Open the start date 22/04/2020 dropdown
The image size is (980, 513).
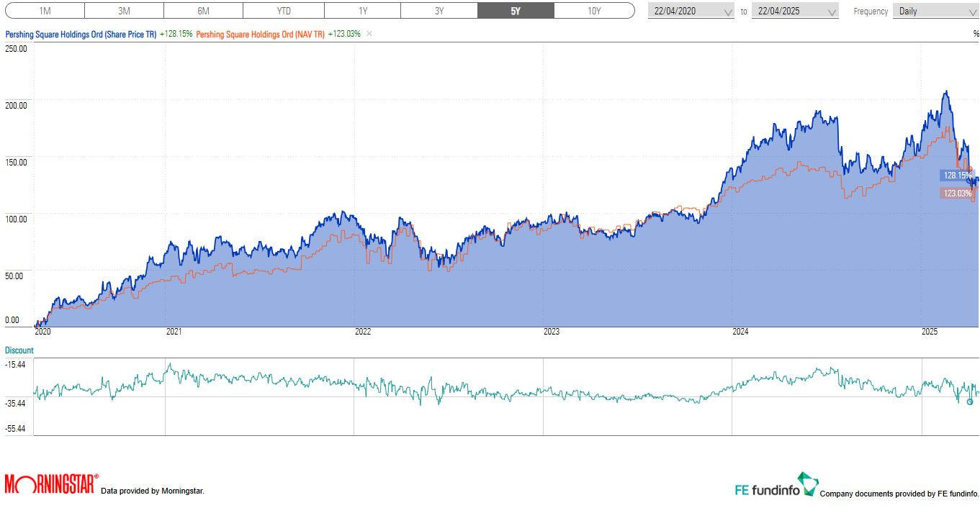pos(691,11)
